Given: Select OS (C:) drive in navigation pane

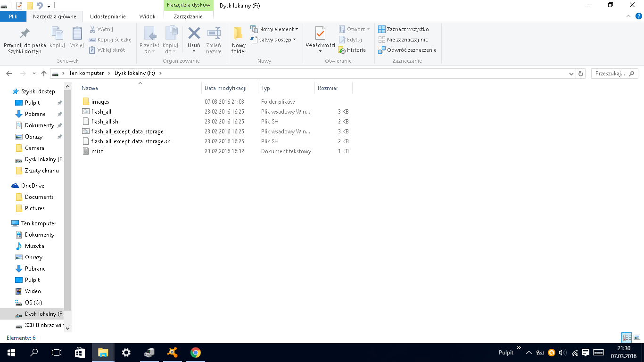Looking at the screenshot, I should 33,303.
